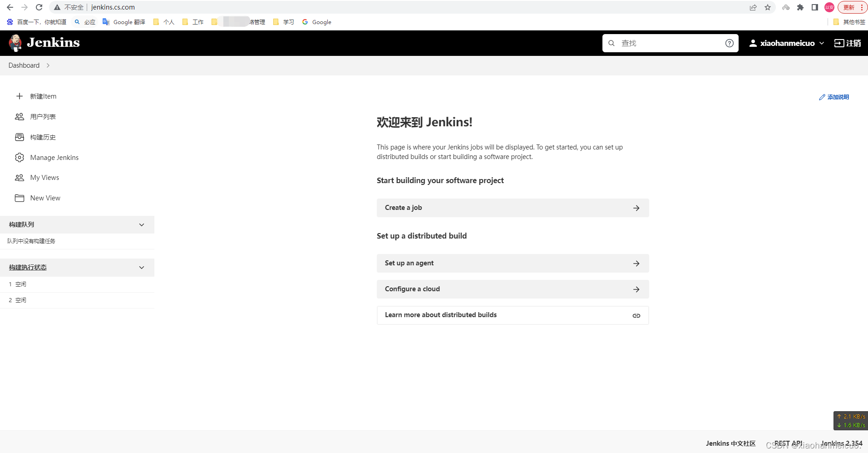Viewport: 868px width, 453px height.
Task: Click the 添加说明 edit description link
Action: 834,97
